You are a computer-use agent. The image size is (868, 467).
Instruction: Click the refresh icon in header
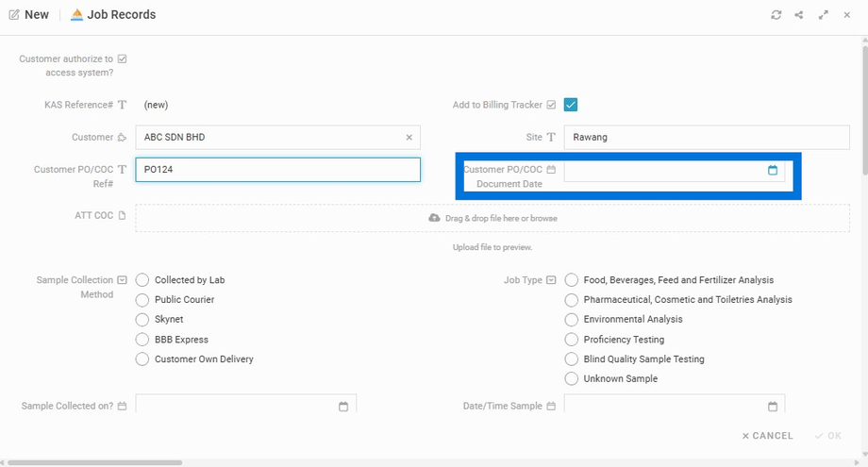click(x=776, y=15)
